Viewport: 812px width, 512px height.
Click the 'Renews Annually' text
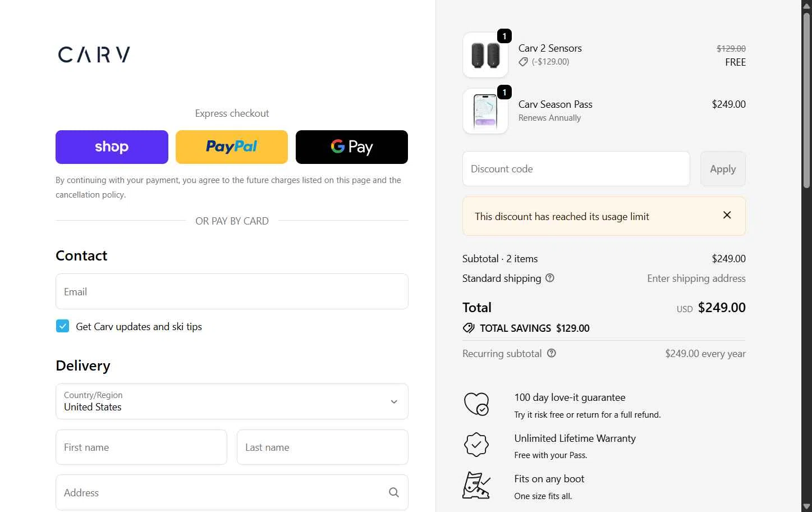[549, 118]
